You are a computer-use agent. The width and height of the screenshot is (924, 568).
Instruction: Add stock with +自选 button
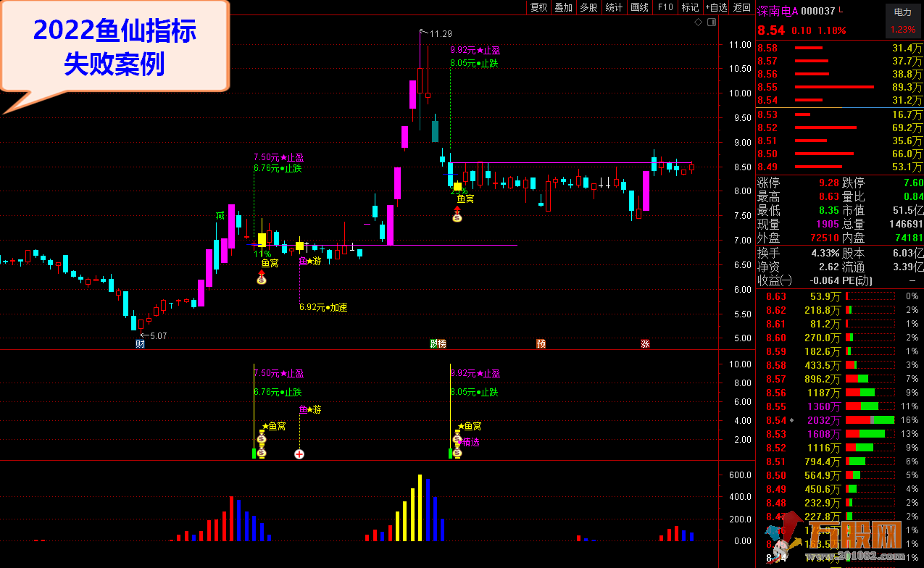point(715,7)
